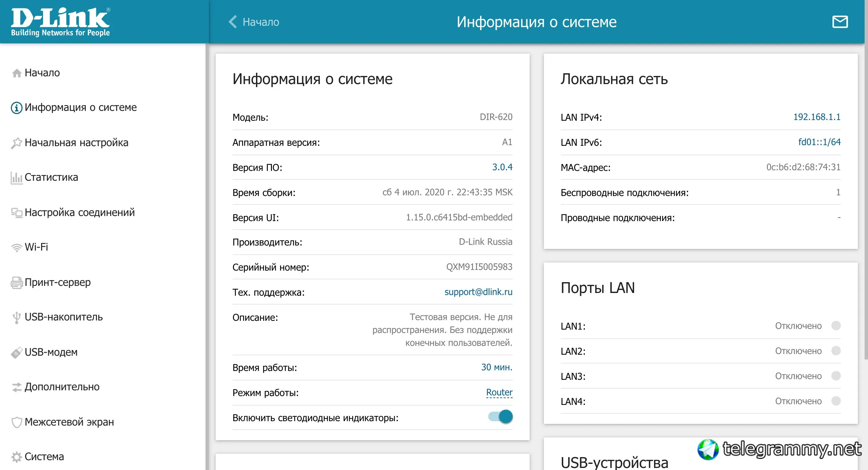Click the USB icon for USB-накопитель
This screenshot has height=470, width=868.
point(17,317)
